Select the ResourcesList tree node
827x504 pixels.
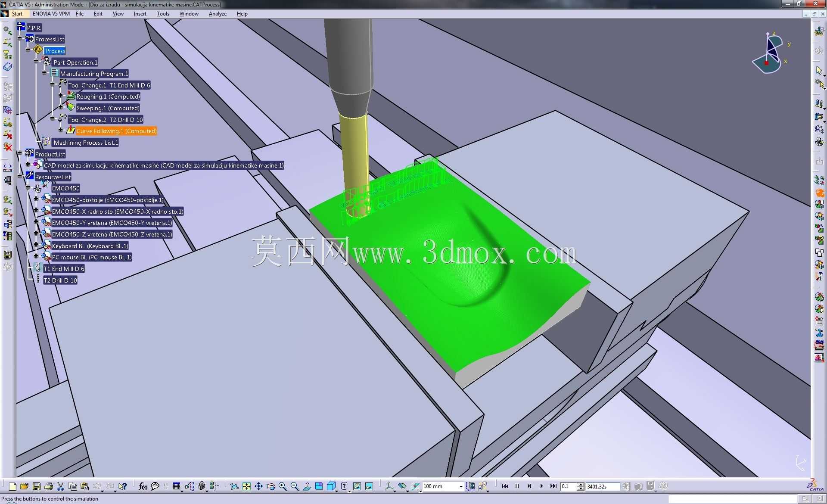[53, 177]
